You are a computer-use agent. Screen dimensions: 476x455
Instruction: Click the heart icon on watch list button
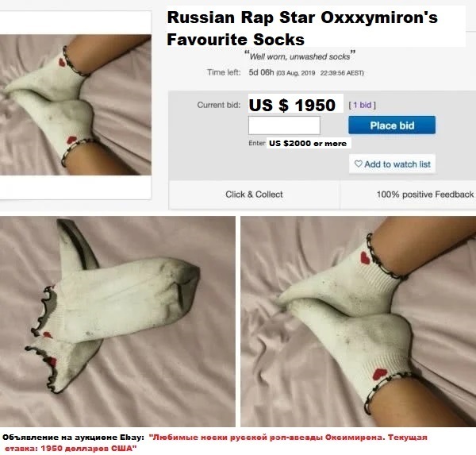pyautogui.click(x=359, y=164)
